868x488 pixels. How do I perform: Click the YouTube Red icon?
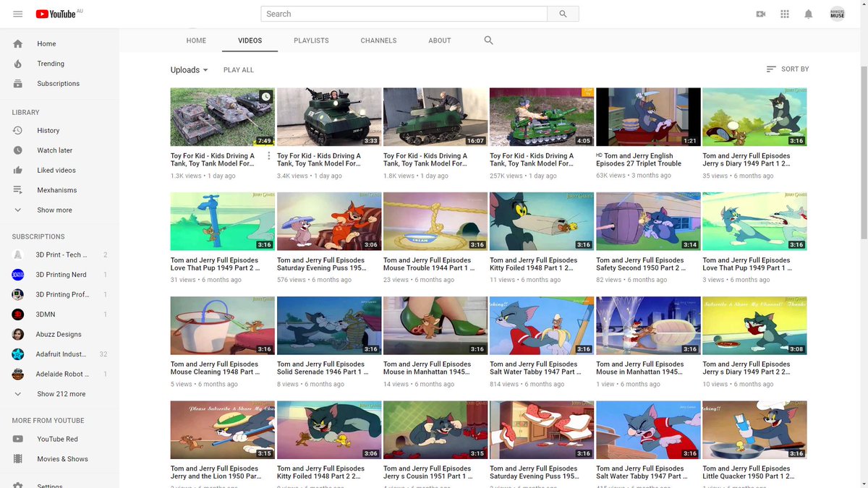pyautogui.click(x=18, y=439)
